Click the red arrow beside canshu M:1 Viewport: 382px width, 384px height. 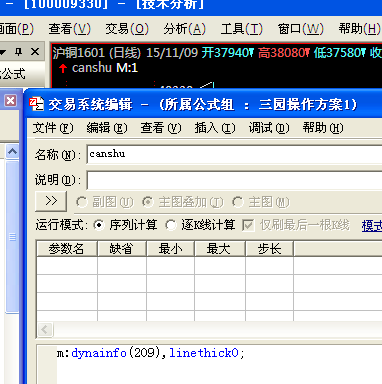click(63, 68)
